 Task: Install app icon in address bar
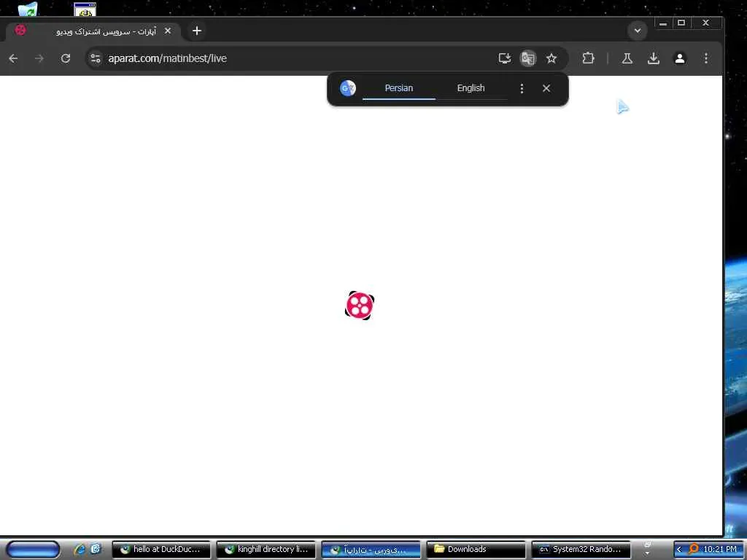coord(505,58)
